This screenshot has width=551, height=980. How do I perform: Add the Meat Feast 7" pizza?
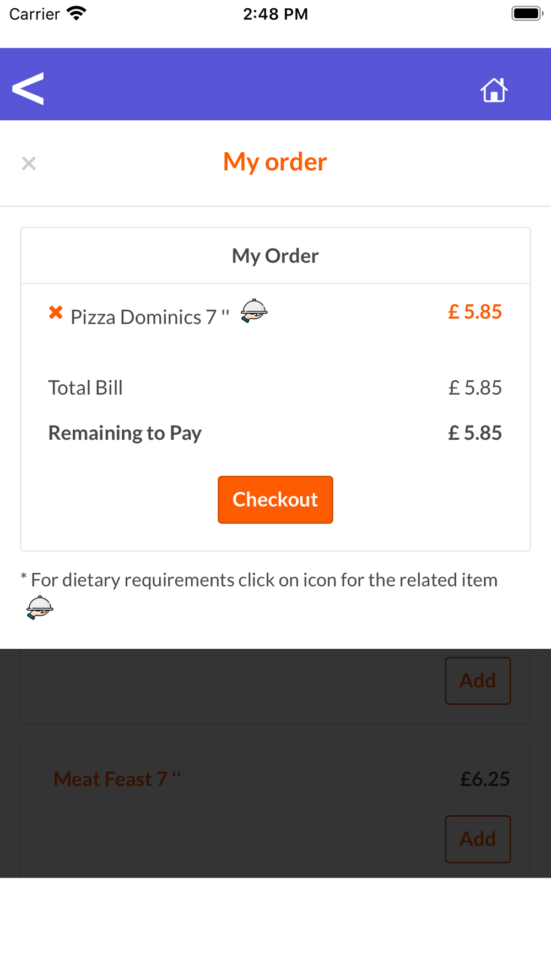point(478,839)
